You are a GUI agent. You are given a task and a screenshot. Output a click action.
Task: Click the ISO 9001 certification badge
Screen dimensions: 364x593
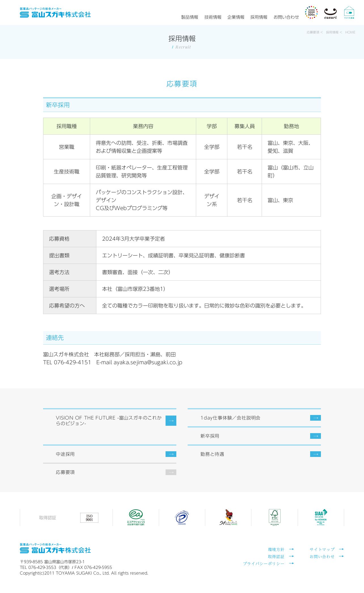click(x=89, y=518)
